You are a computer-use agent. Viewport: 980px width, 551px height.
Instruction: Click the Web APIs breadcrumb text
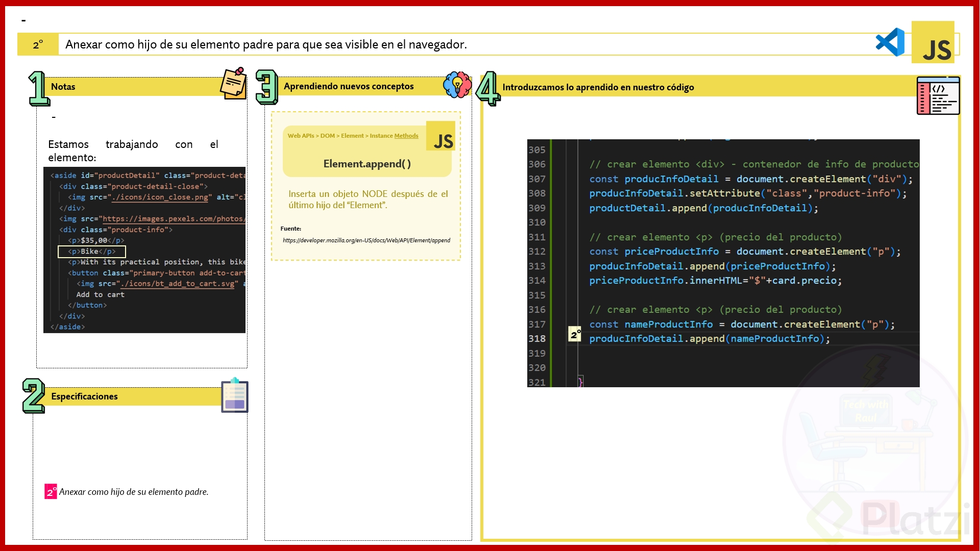coord(301,136)
